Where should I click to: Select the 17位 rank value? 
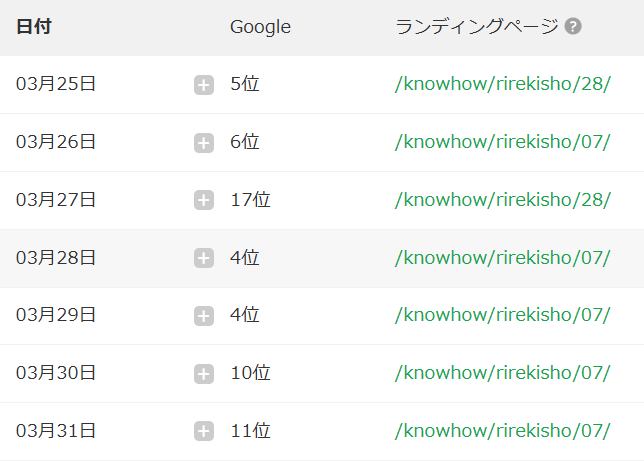(x=250, y=200)
